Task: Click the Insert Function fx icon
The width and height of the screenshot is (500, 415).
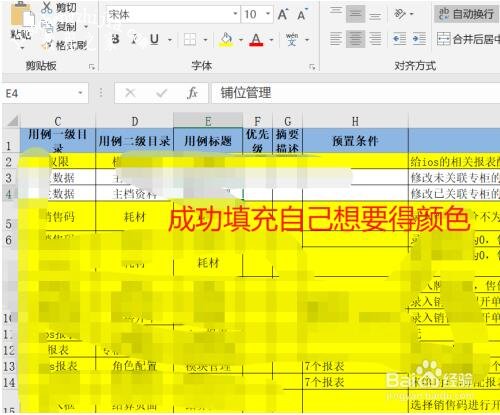Action: (192, 93)
